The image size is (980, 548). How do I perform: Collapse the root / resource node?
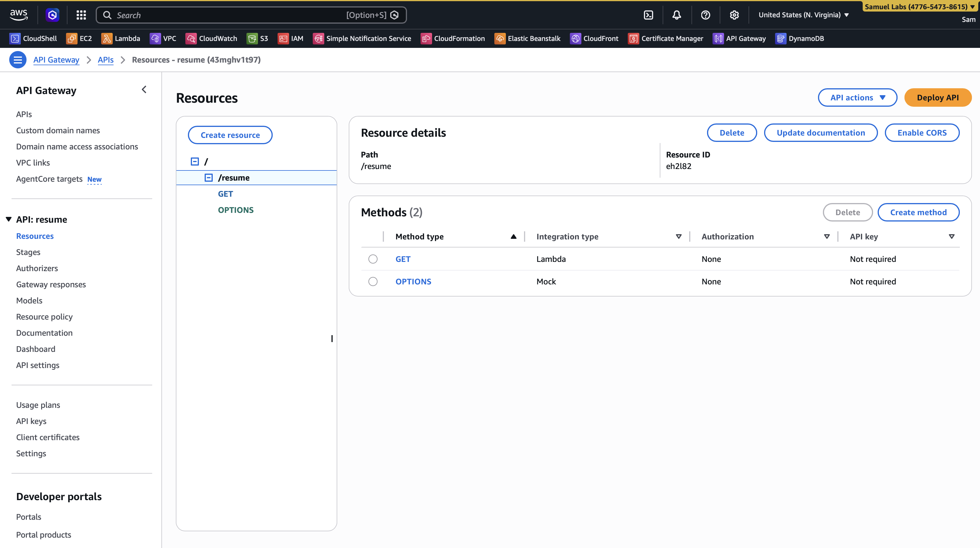194,161
